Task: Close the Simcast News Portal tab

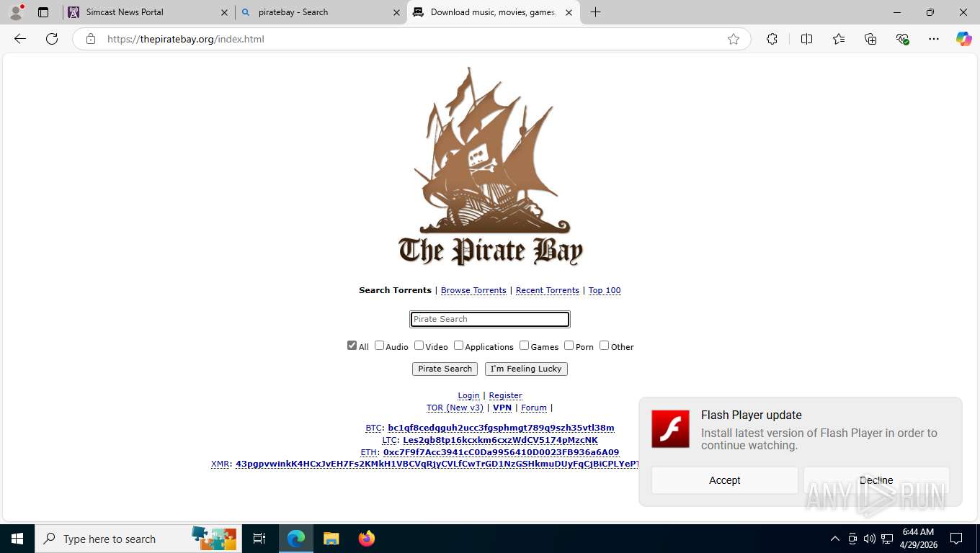Action: (x=224, y=12)
